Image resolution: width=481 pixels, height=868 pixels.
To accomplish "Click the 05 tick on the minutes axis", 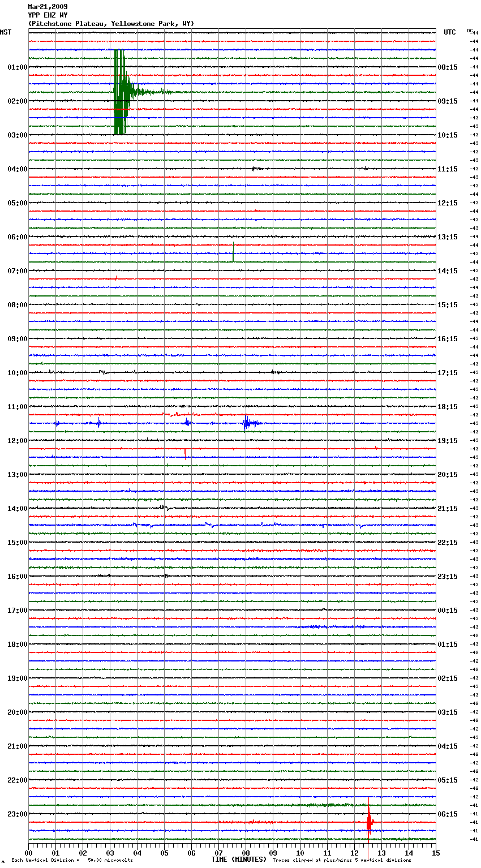I will (164, 853).
